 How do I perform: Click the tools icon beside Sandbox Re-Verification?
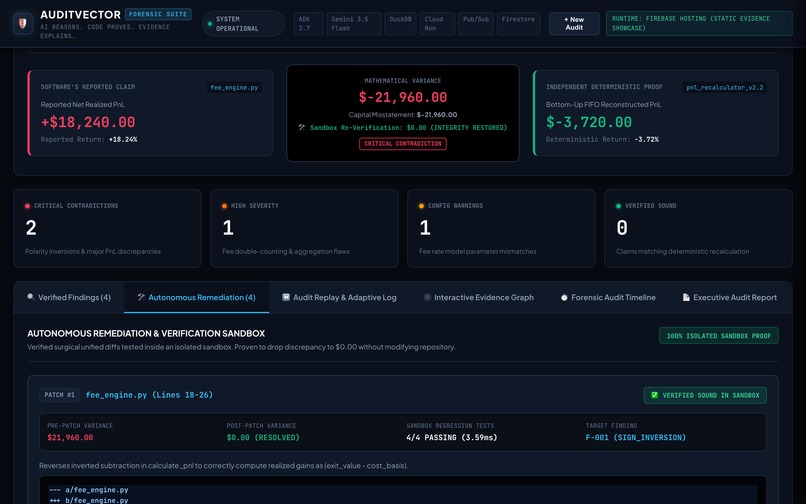pyautogui.click(x=302, y=127)
